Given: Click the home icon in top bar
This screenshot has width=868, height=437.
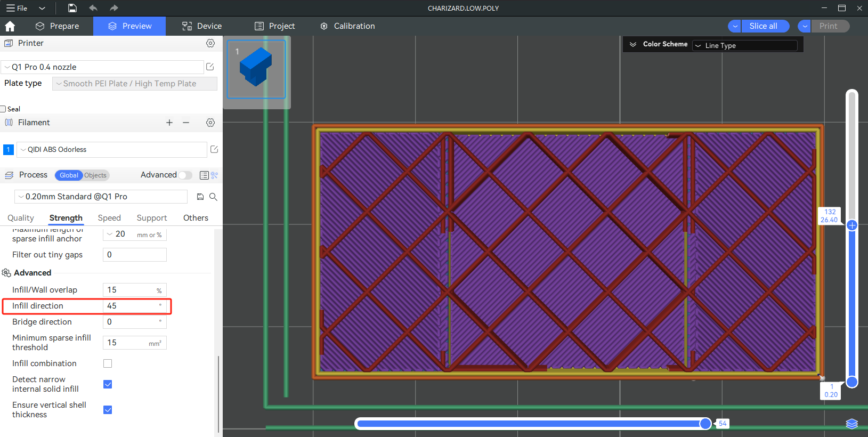Looking at the screenshot, I should point(10,26).
